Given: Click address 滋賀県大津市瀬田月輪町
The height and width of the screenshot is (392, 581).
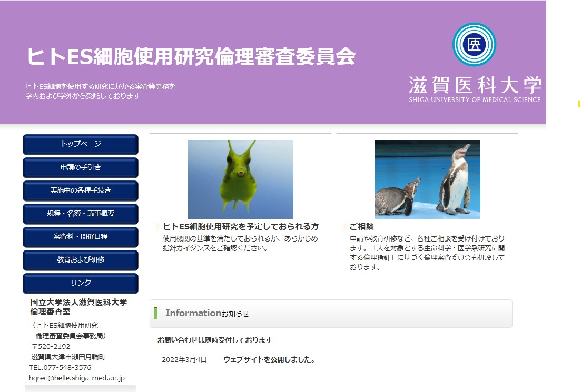Looking at the screenshot, I should point(68,357).
